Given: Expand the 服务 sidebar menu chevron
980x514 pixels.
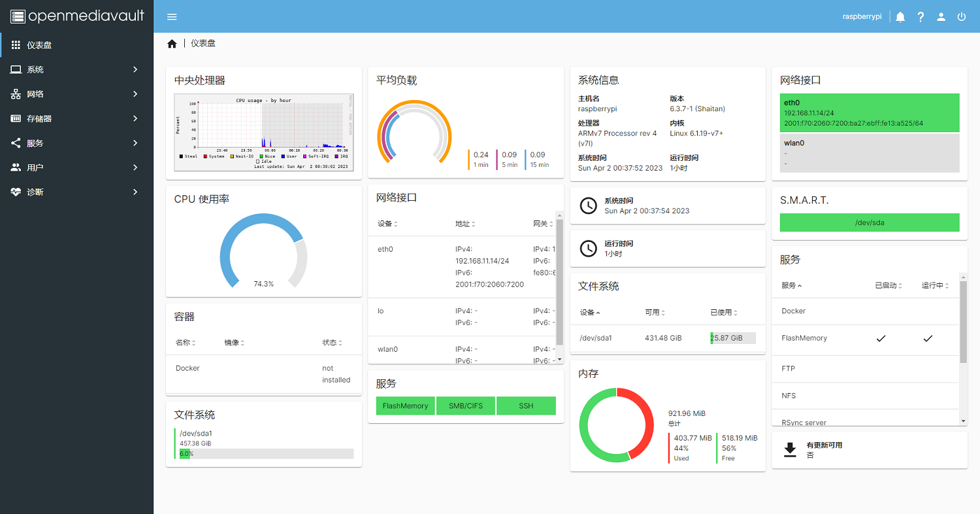Looking at the screenshot, I should pyautogui.click(x=135, y=143).
